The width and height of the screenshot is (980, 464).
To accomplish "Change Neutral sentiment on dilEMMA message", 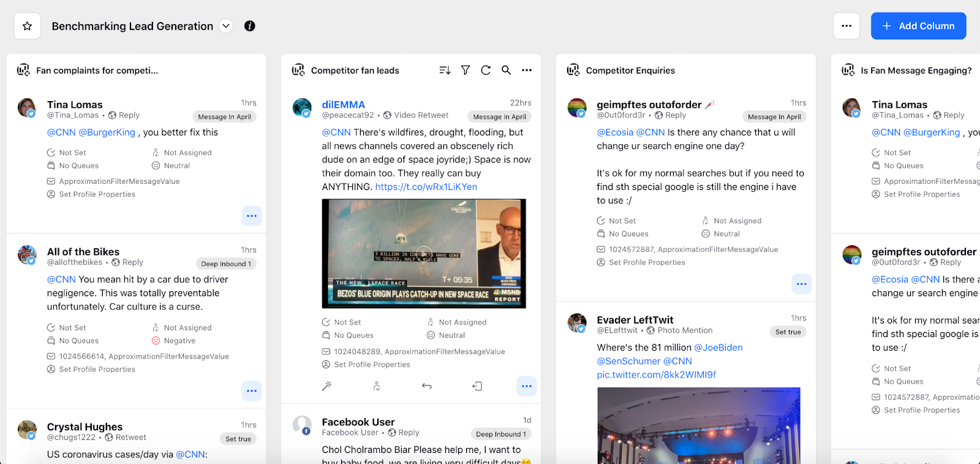I will 446,335.
